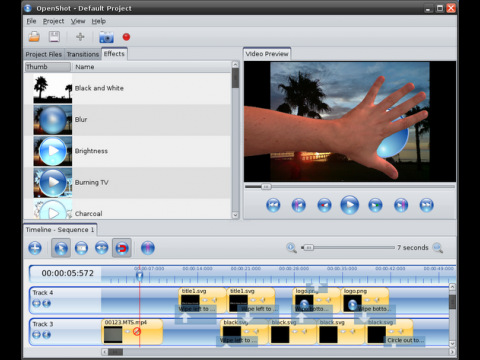Viewport: 480px width, 360px height.
Task: Toggle video visibility on Track 3
Action: click(36, 334)
